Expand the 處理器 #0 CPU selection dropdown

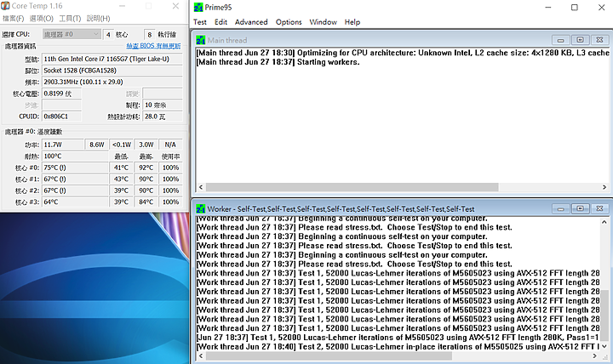(x=72, y=34)
